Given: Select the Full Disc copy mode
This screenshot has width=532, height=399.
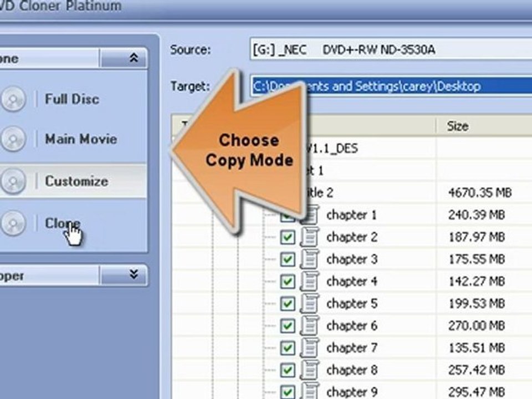Looking at the screenshot, I should coord(72,99).
